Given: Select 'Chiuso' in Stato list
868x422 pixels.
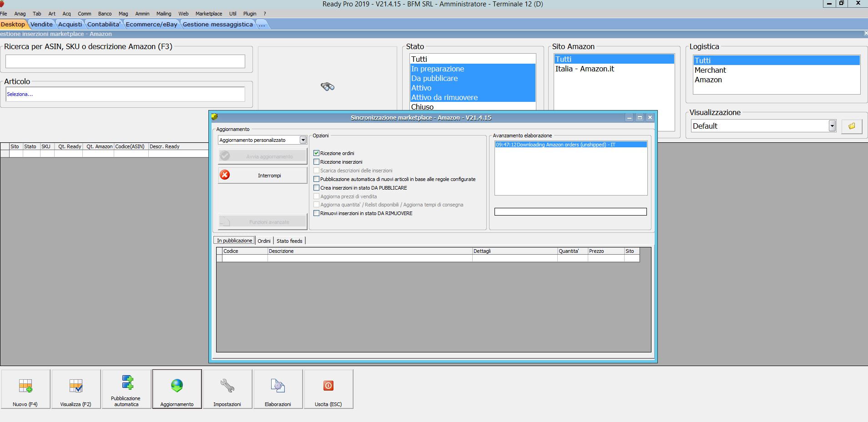Looking at the screenshot, I should 473,106.
